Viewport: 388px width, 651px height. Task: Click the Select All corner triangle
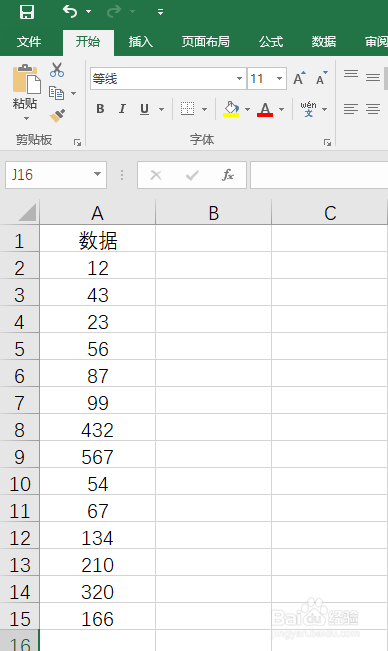[27, 213]
